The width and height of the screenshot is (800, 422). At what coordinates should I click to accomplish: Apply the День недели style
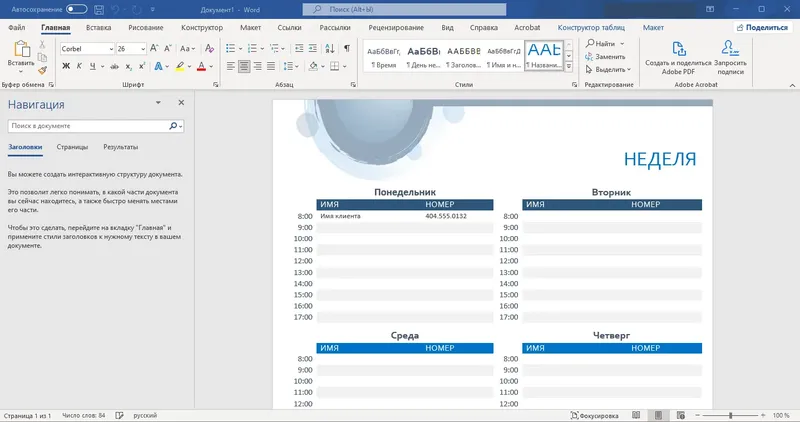pyautogui.click(x=423, y=57)
